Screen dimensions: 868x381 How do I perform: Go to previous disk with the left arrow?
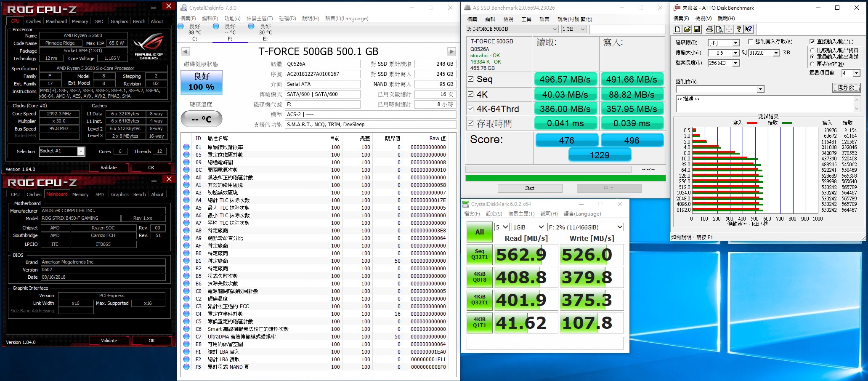point(186,51)
